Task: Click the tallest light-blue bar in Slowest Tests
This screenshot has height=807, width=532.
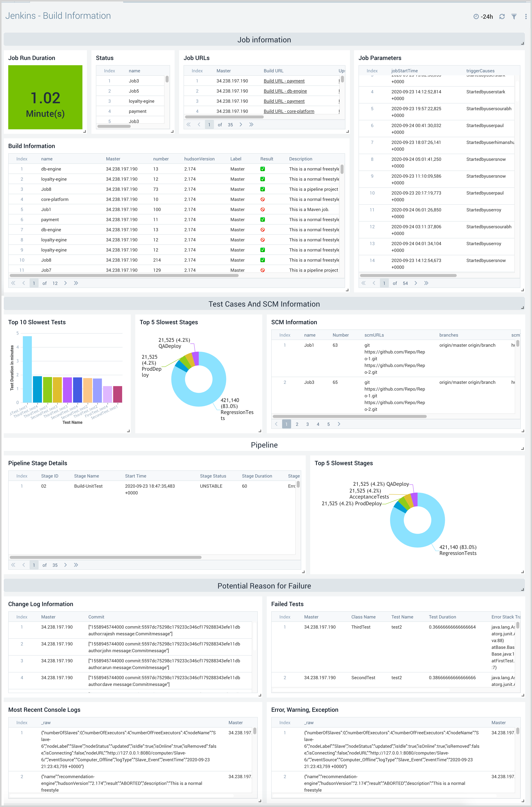Action: [27, 369]
